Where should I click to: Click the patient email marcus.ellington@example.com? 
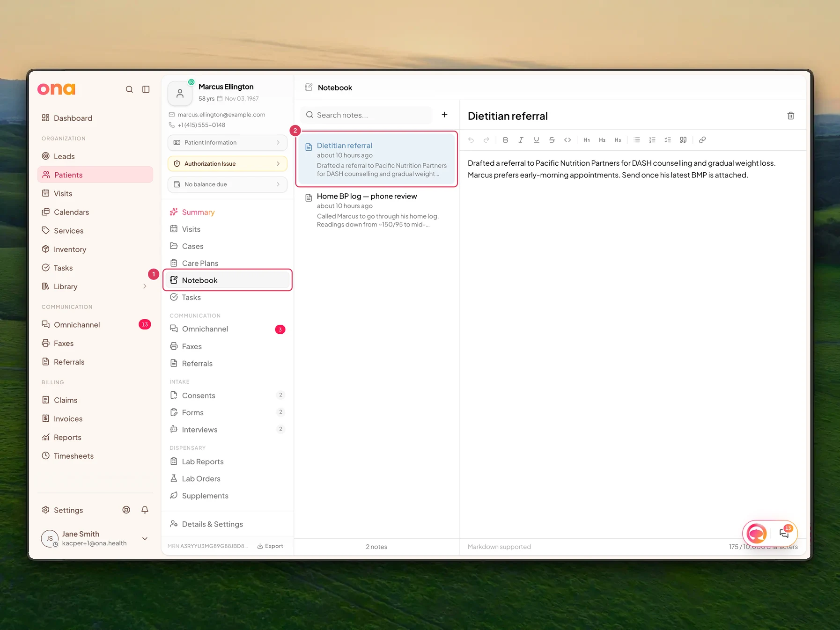click(221, 115)
